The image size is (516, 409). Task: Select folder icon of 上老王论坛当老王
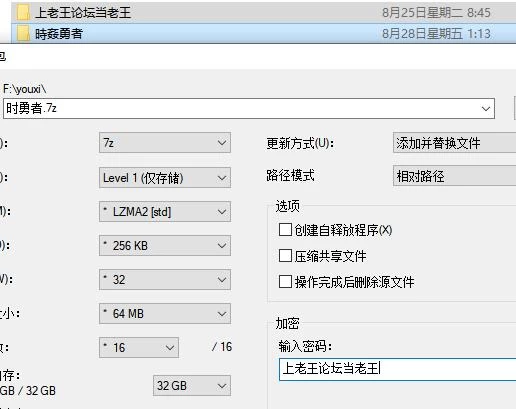pos(23,13)
